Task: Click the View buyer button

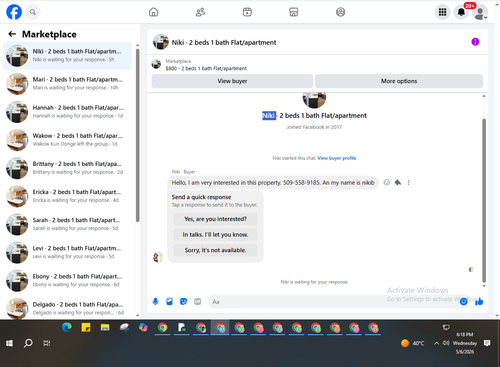Action: coord(232,81)
